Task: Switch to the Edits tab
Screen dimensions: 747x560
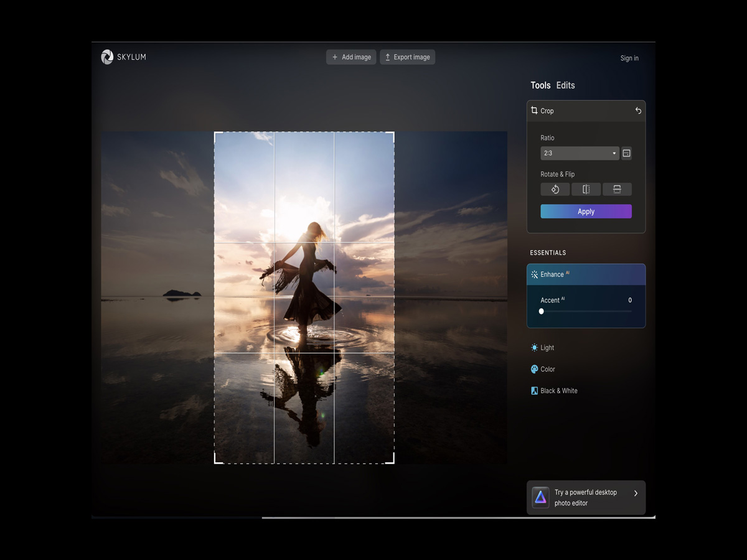Action: click(565, 85)
